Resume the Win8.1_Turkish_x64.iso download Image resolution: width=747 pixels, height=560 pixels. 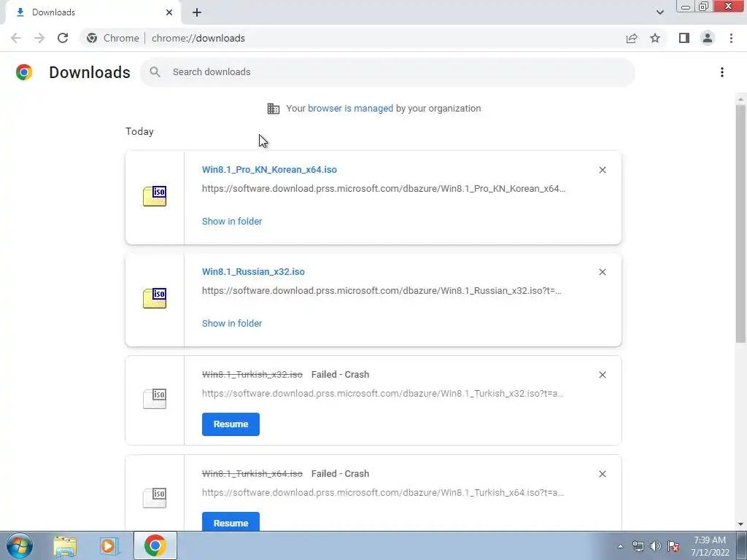pyautogui.click(x=231, y=522)
